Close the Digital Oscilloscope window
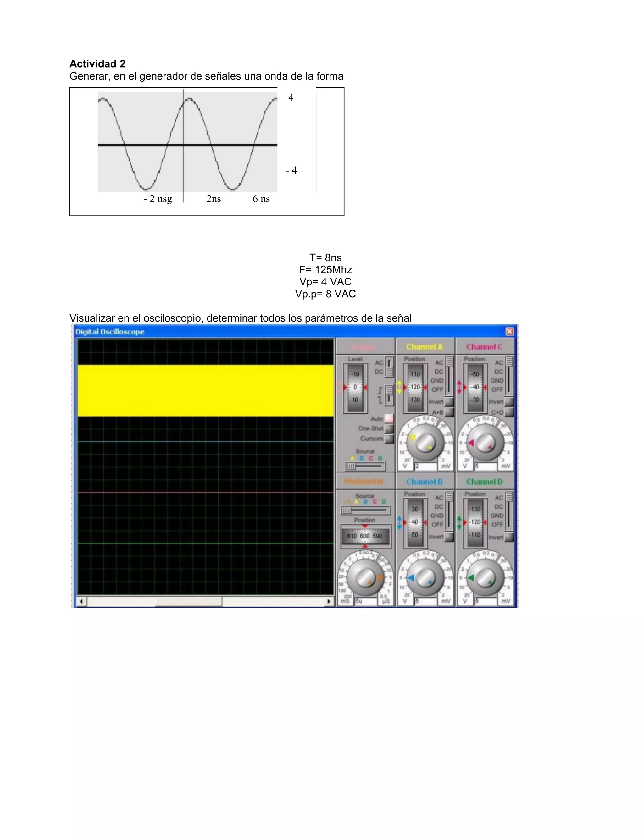The height and width of the screenshot is (833, 644). (x=509, y=331)
